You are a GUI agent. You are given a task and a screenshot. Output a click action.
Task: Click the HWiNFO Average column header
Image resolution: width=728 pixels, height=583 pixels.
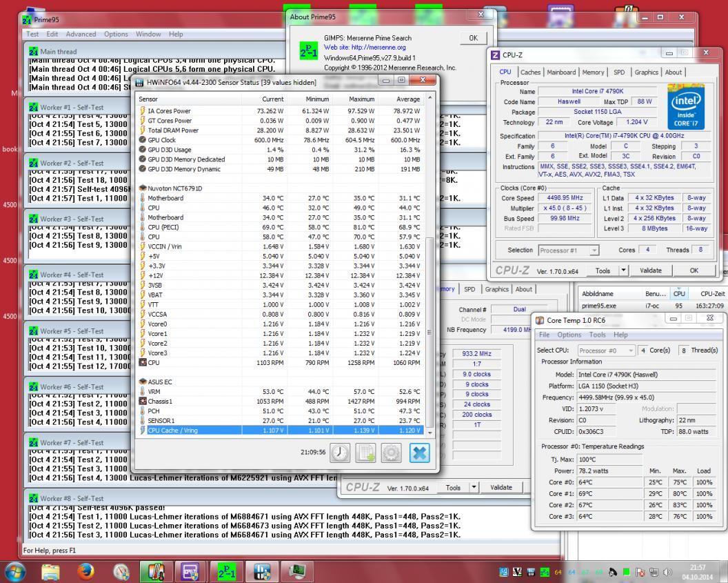click(x=401, y=99)
